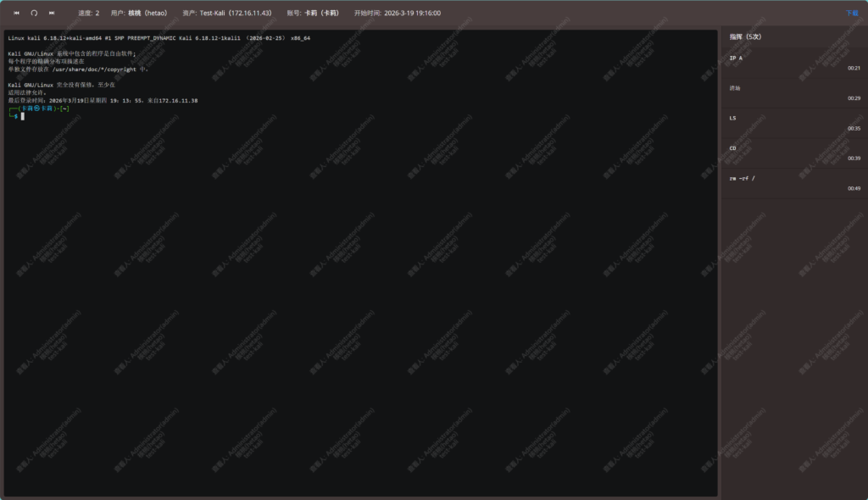Click the skip-forward playback icon
The height and width of the screenshot is (500, 868).
[52, 14]
